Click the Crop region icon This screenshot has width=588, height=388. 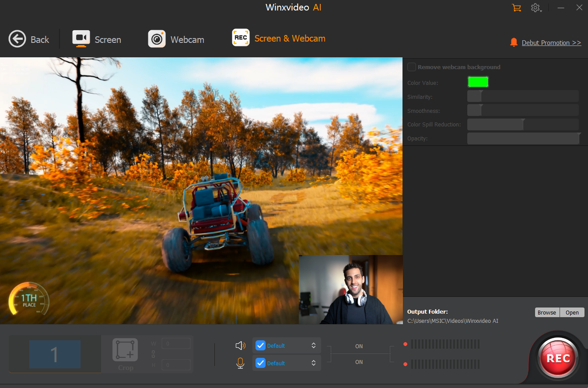tap(125, 350)
